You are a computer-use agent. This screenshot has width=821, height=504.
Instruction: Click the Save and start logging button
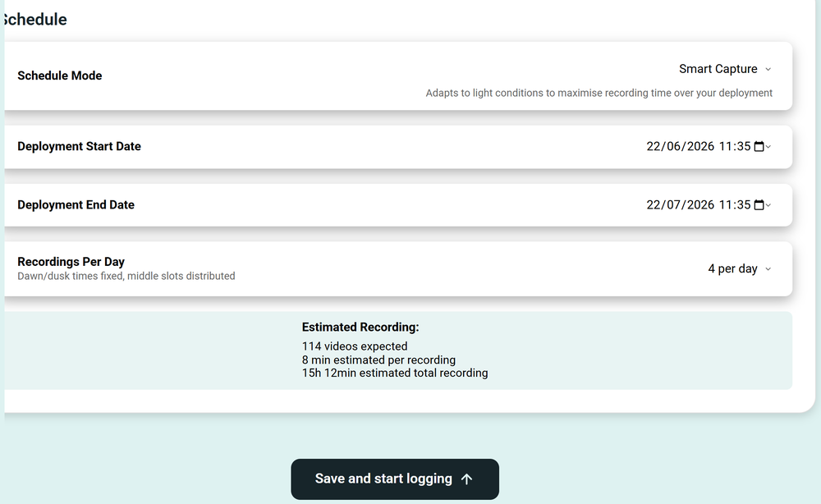395,479
